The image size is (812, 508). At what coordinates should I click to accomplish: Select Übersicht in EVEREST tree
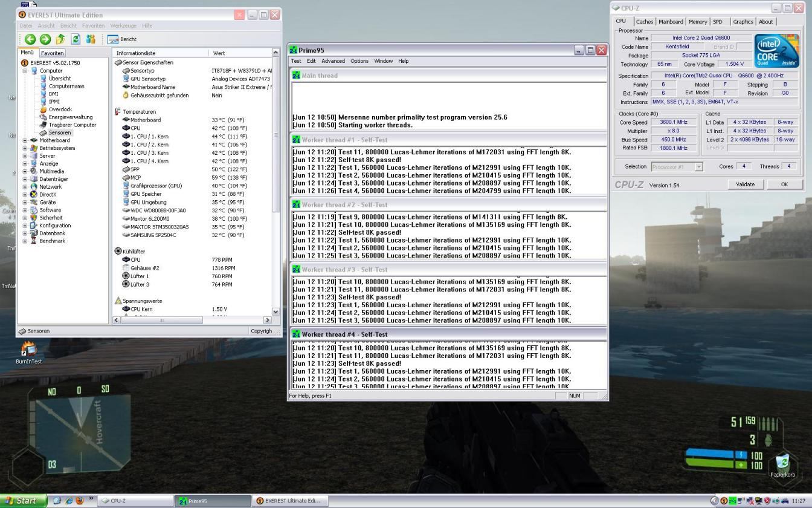(x=59, y=79)
